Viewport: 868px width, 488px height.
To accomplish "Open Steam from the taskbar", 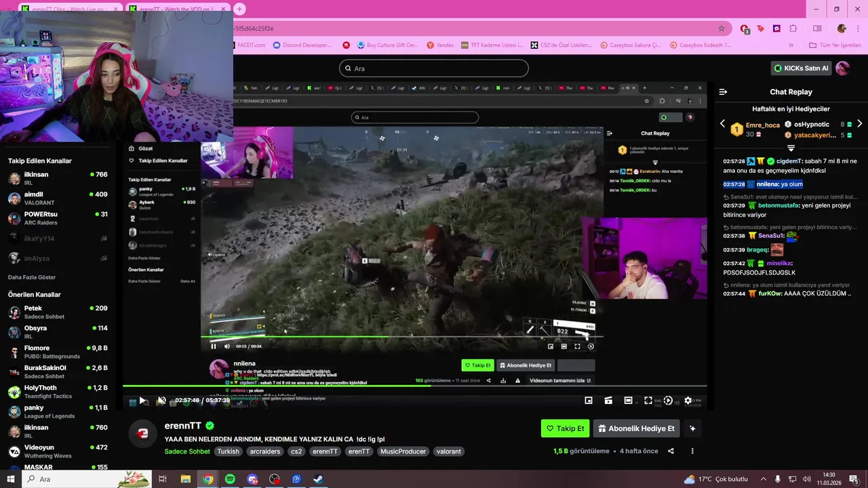I will click(x=318, y=479).
